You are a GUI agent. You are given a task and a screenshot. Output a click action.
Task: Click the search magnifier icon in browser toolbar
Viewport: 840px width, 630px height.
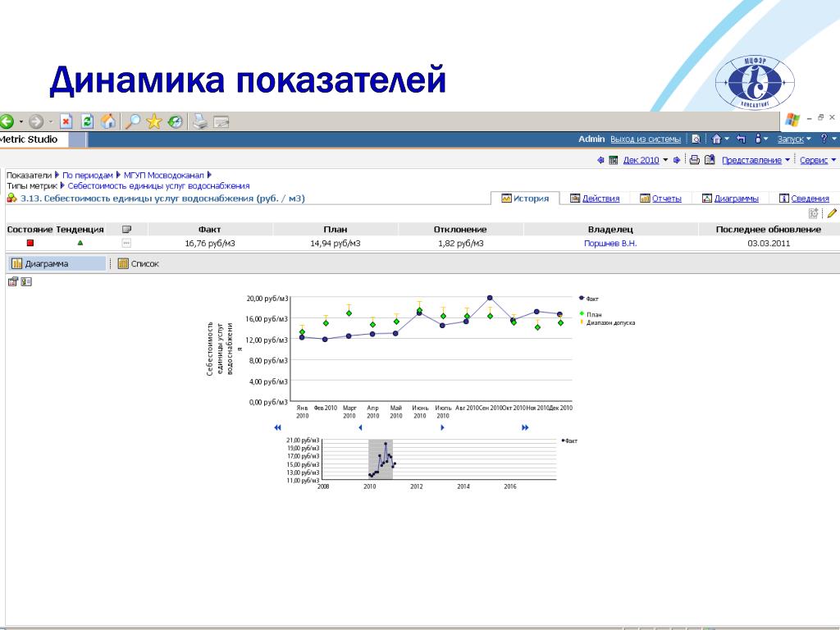tap(131, 121)
